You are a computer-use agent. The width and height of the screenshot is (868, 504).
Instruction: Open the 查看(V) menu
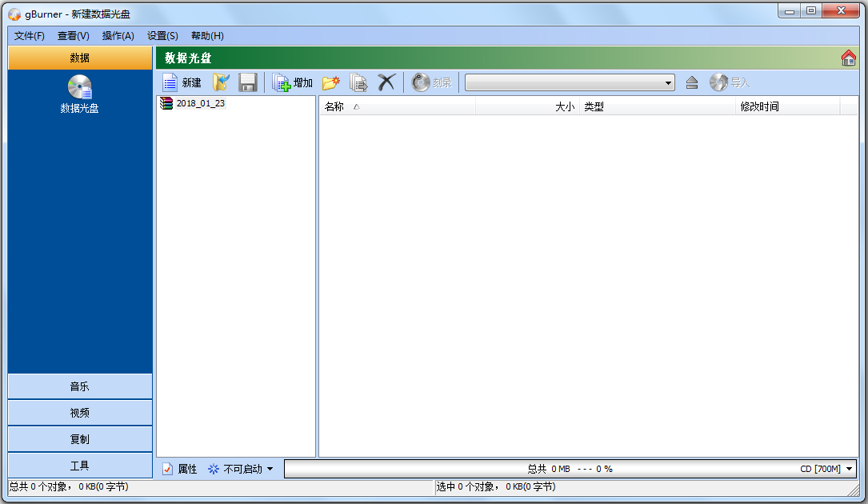coord(73,36)
